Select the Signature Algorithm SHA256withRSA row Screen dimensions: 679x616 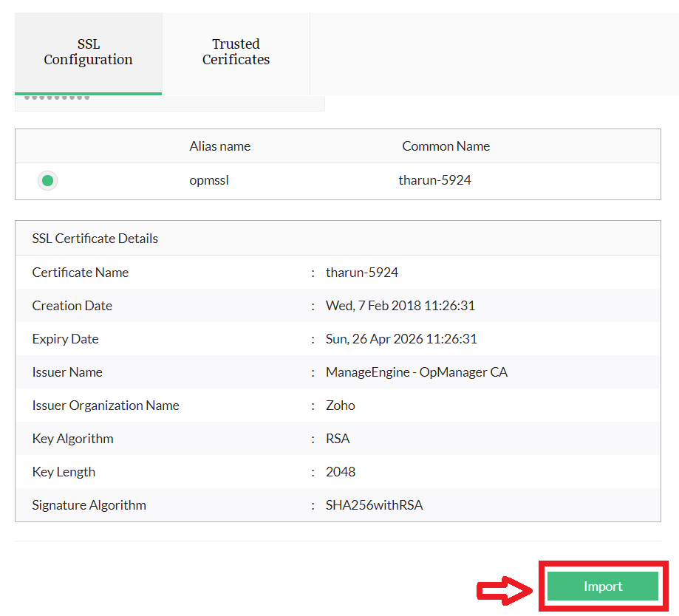pos(89,504)
